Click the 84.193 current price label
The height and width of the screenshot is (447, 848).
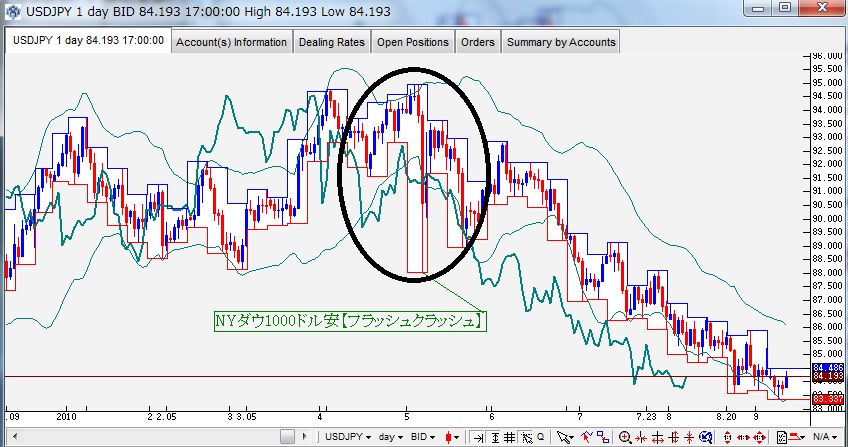[x=828, y=376]
